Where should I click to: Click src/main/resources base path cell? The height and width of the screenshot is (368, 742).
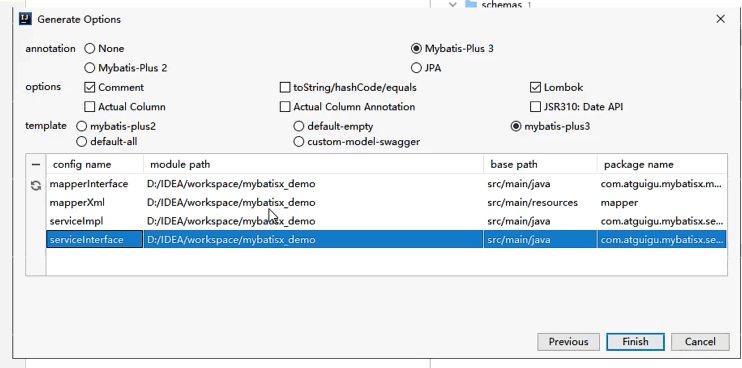pos(540,202)
